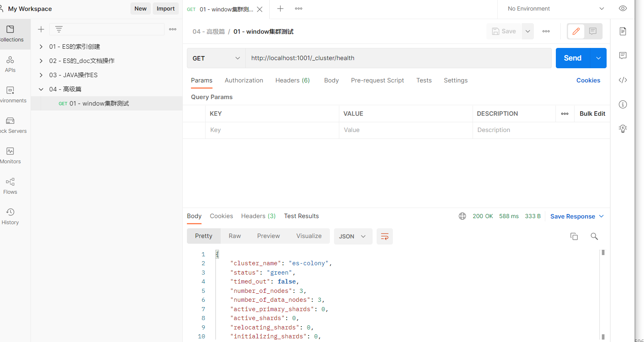Image resolution: width=644 pixels, height=342 pixels.
Task: Switch to the Authorization tab
Action: point(244,80)
